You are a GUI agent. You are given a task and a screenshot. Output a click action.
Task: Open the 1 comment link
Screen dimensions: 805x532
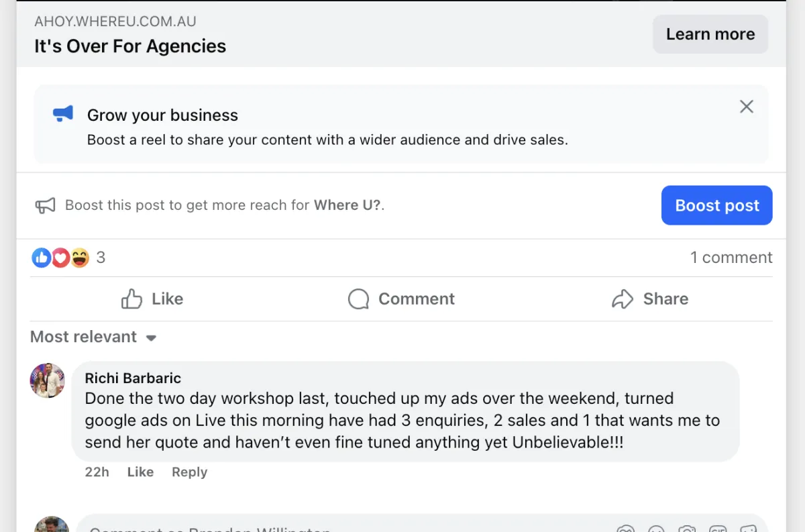tap(731, 258)
